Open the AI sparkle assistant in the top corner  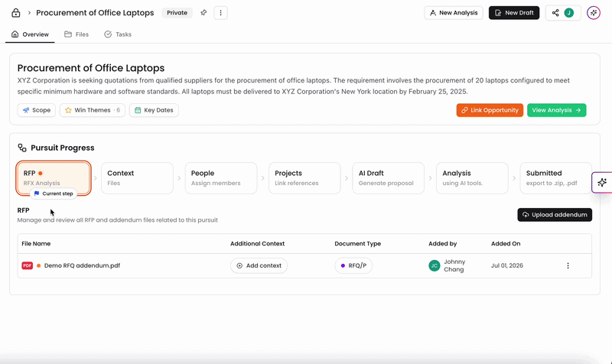point(594,13)
